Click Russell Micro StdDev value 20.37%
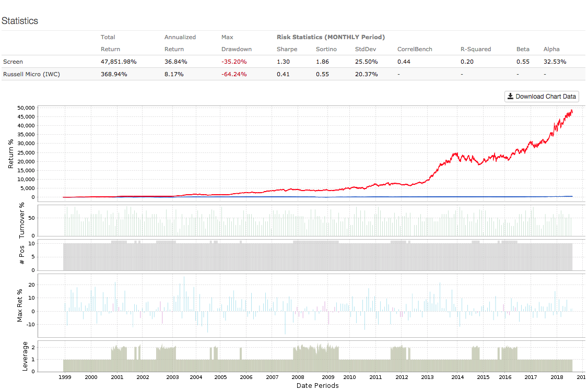Screen dimensions: 588x391 367,74
